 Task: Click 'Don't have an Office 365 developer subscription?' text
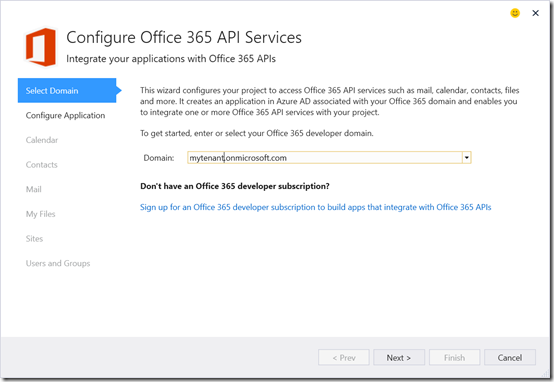[235, 186]
